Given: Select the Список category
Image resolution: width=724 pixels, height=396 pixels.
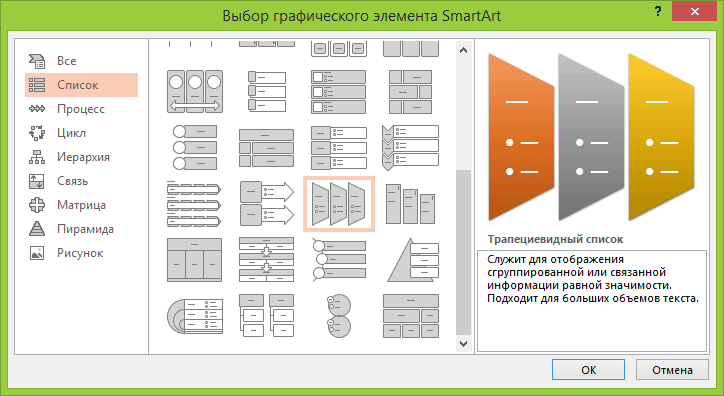Looking at the screenshot, I should tap(81, 85).
